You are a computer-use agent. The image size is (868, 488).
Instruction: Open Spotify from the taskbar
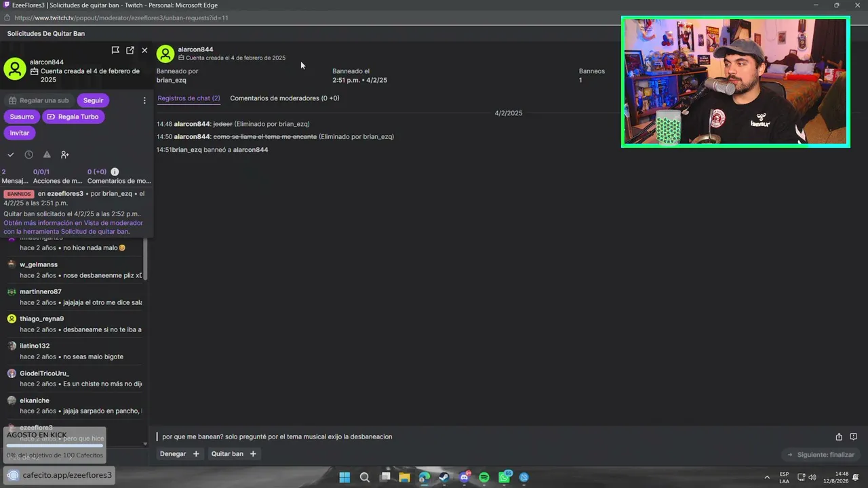[484, 477]
